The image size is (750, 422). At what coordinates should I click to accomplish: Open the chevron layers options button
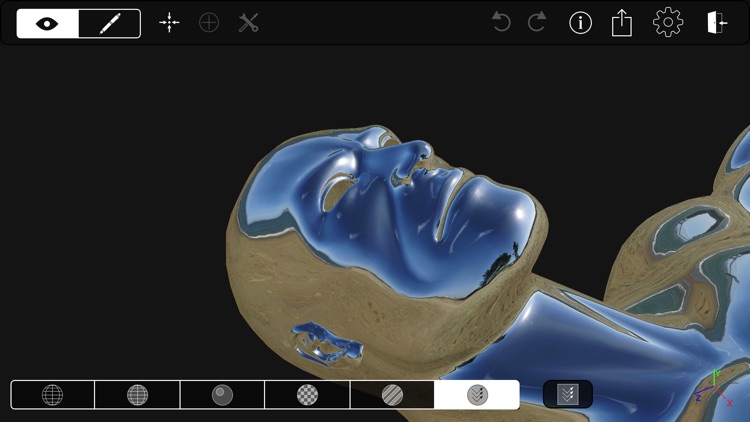(568, 394)
